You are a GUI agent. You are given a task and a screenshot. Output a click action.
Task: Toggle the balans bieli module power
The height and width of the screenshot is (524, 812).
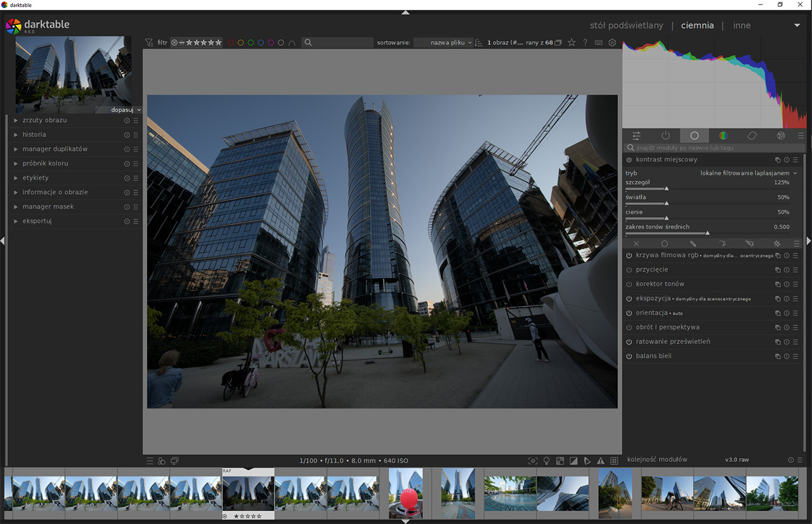point(629,357)
